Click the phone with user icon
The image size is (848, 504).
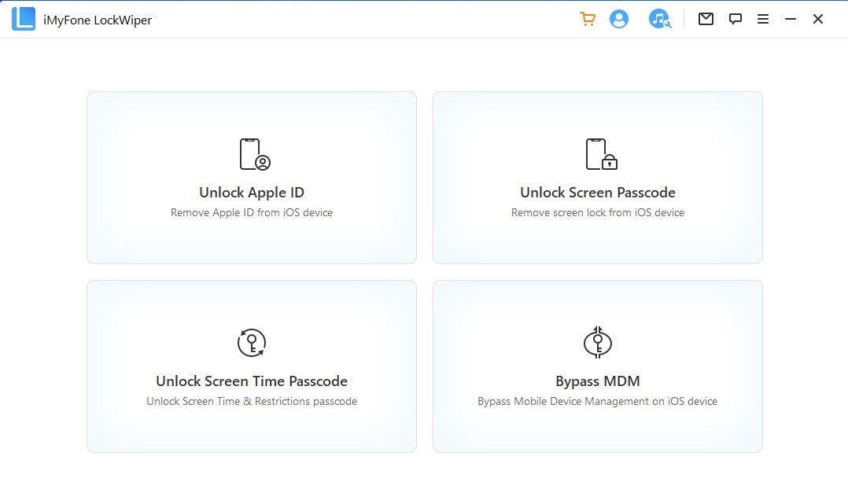(255, 154)
